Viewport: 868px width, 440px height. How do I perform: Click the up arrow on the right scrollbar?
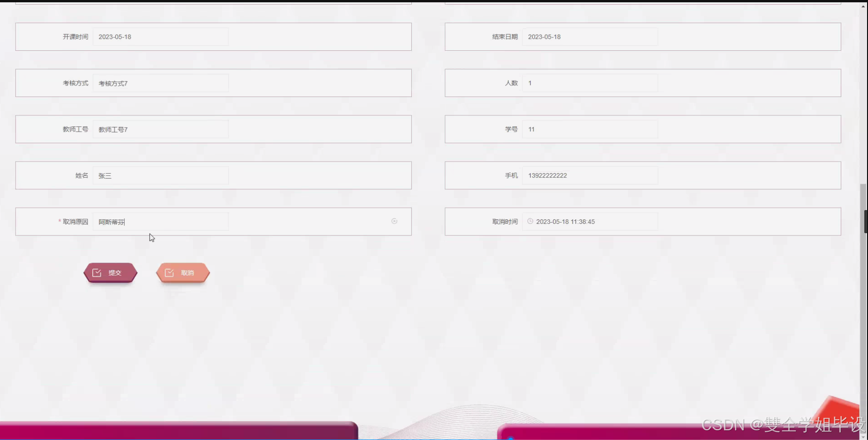pos(863,6)
